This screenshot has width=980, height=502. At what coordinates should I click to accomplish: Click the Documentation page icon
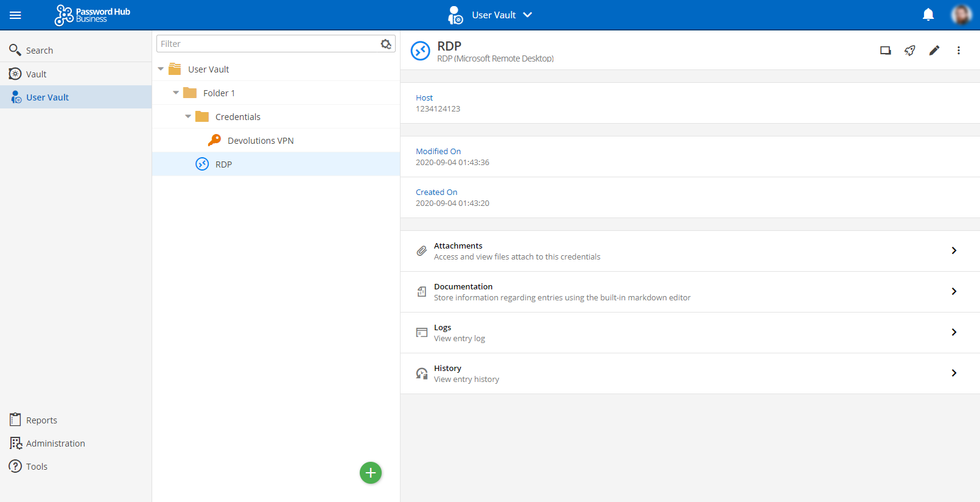coord(421,292)
